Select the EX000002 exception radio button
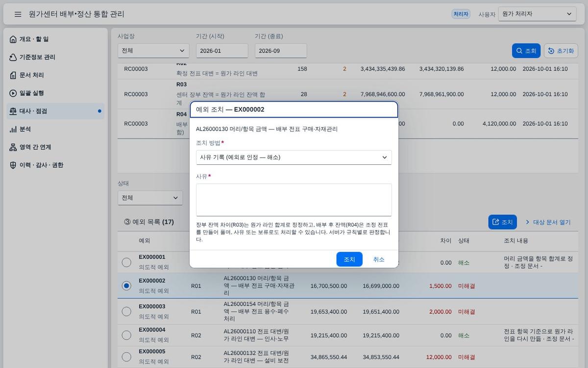Image resolution: width=588 pixels, height=368 pixels. (126, 286)
